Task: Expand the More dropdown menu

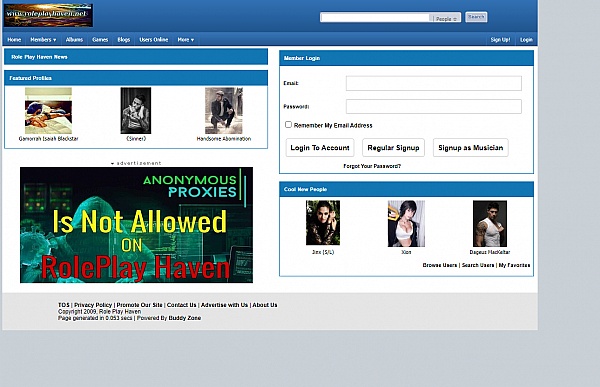Action: point(186,40)
